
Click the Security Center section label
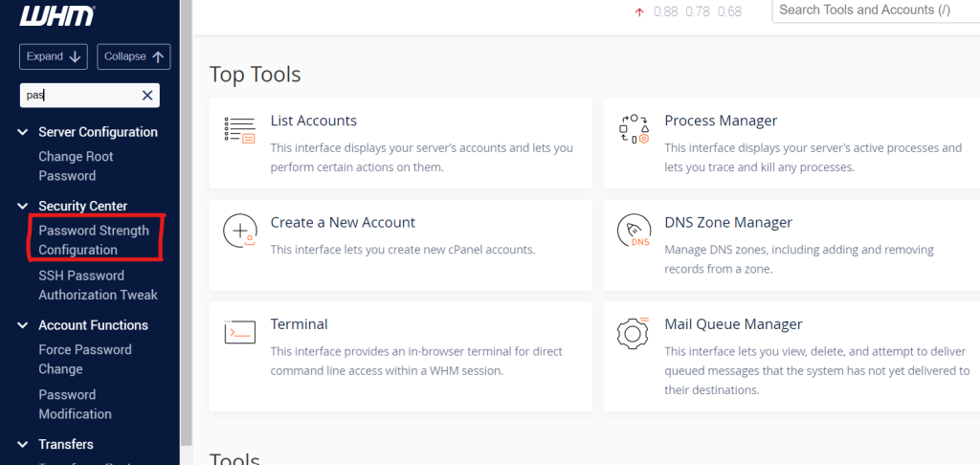[83, 206]
